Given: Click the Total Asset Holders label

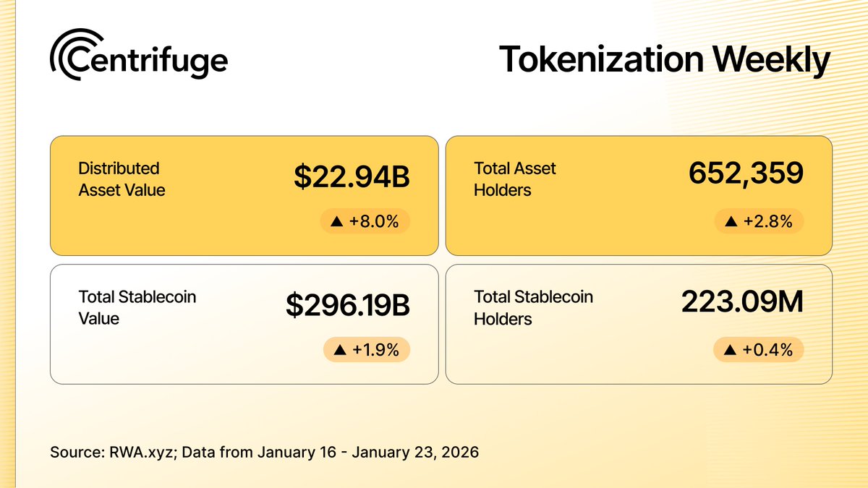Looking at the screenshot, I should (x=515, y=179).
